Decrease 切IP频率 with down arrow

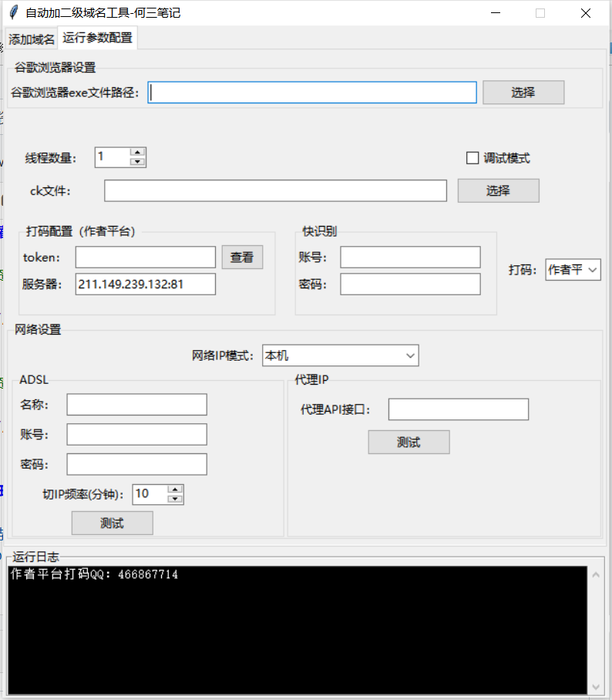coord(175,499)
